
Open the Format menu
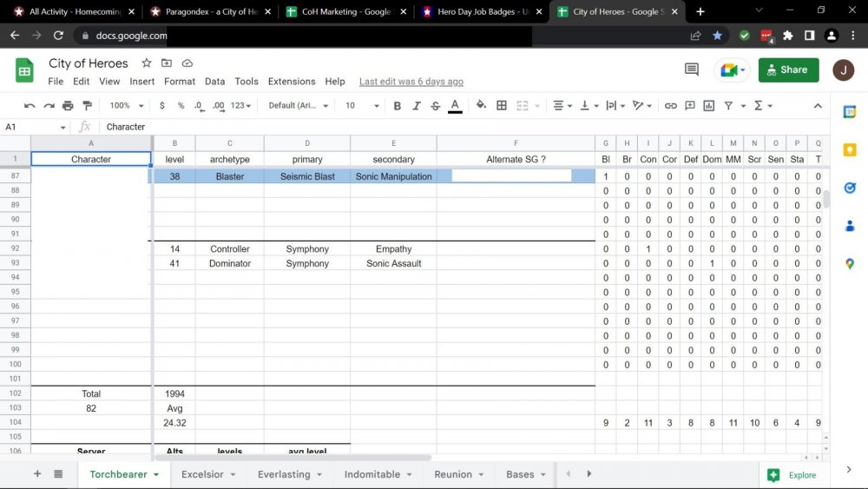180,82
